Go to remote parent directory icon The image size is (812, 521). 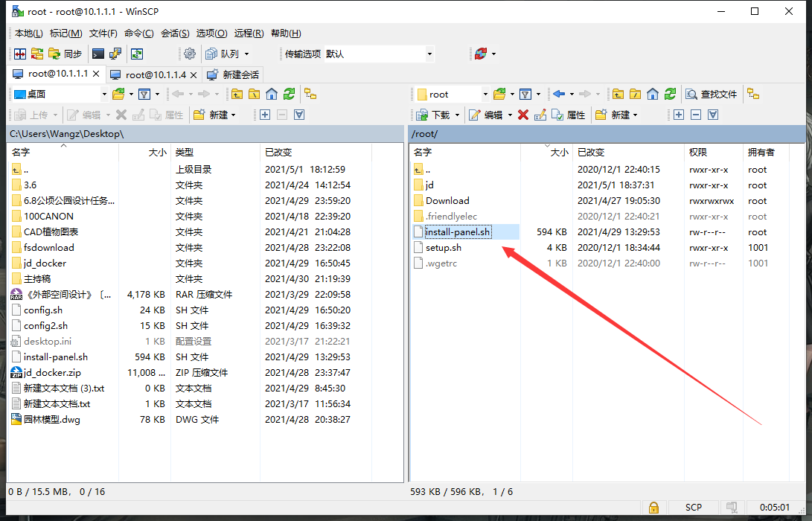click(x=617, y=94)
